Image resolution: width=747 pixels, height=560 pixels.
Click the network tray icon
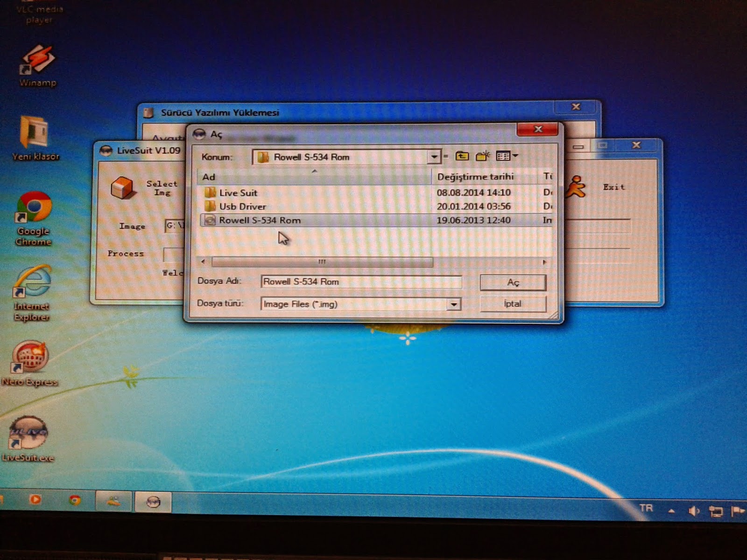pyautogui.click(x=716, y=512)
